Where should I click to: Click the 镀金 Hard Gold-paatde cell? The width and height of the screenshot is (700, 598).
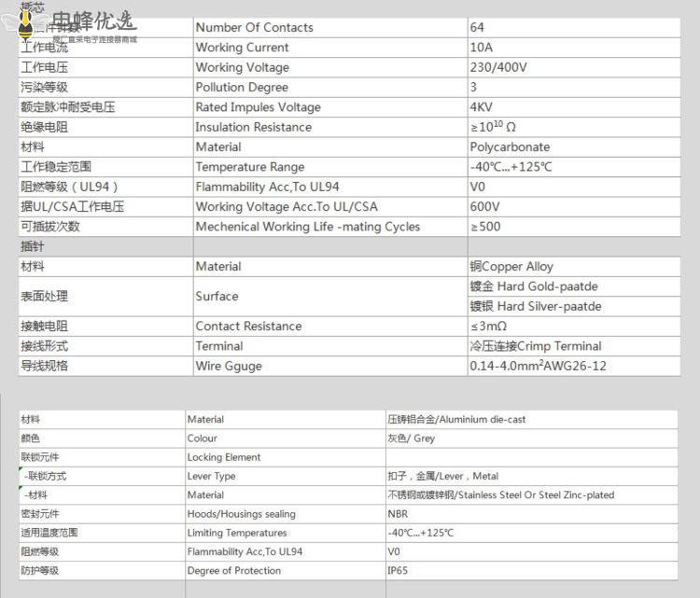point(534,286)
